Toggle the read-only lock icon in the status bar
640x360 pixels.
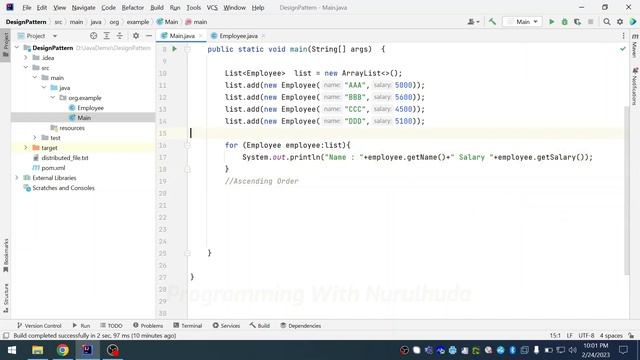631,336
